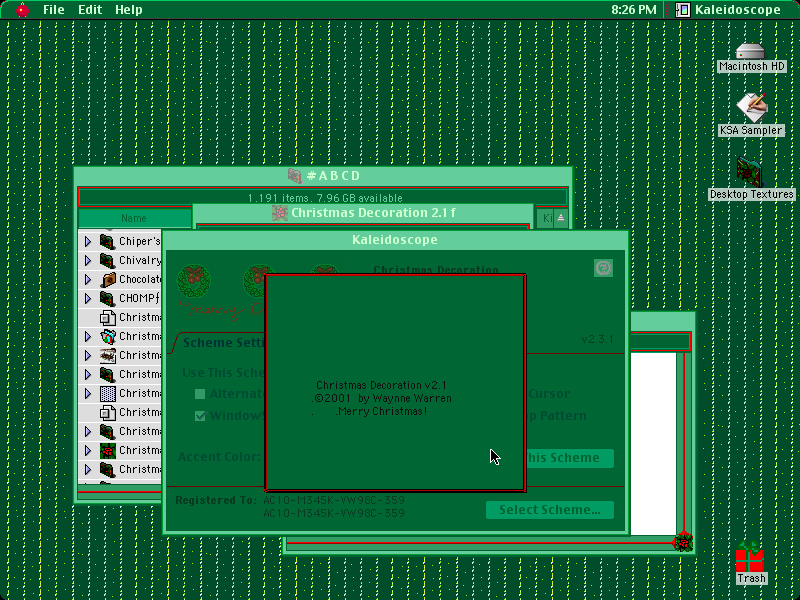The height and width of the screenshot is (600, 800).
Task: Select the KSA Sampler desktop icon
Action: pos(752,107)
